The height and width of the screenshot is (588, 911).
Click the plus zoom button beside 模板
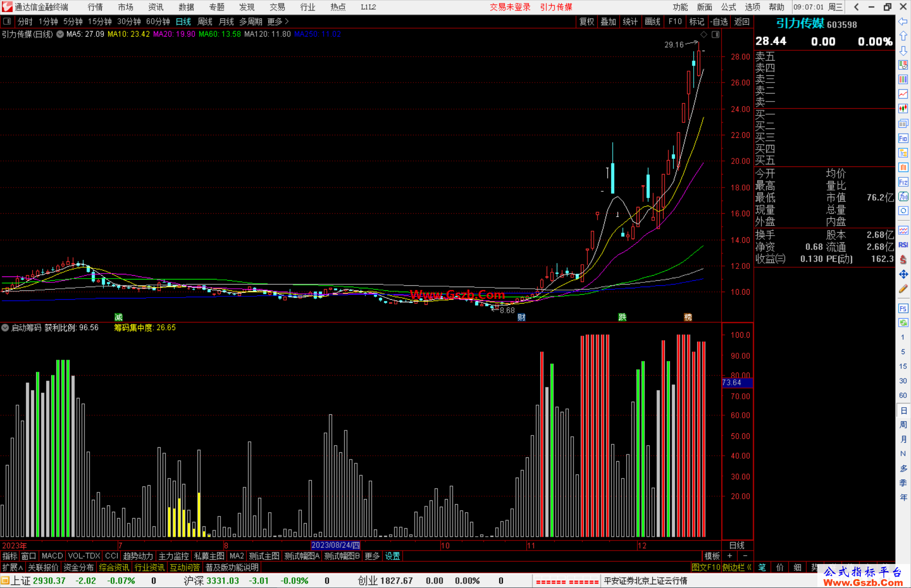pos(730,556)
